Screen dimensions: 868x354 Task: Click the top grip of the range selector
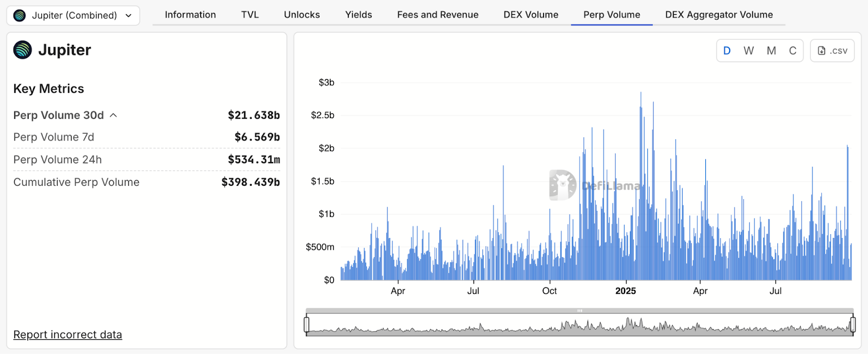click(579, 311)
